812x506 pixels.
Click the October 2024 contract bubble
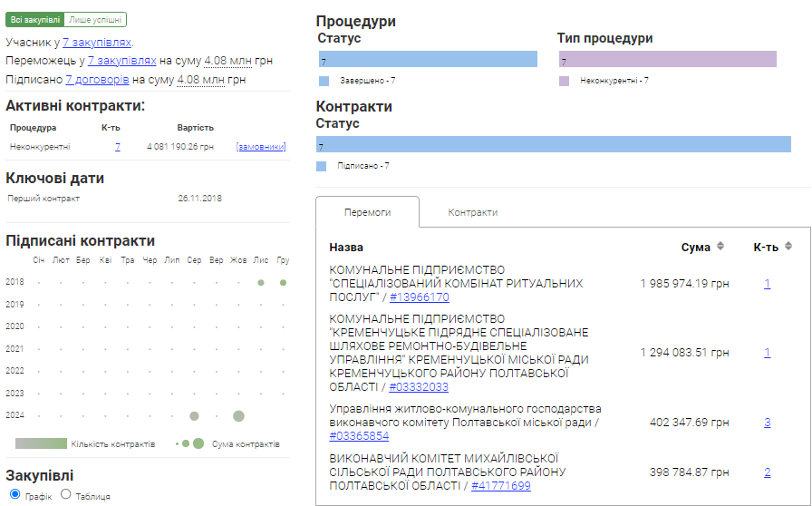[x=238, y=416]
